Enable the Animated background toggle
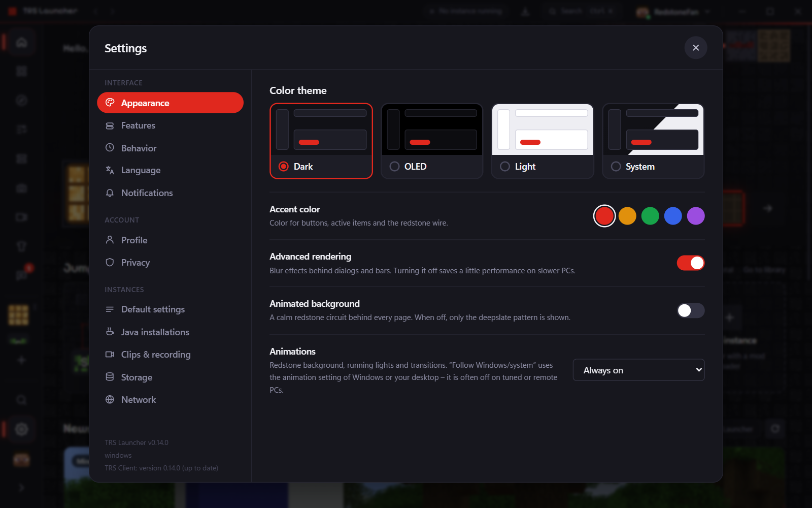This screenshot has width=812, height=508. [x=691, y=310]
